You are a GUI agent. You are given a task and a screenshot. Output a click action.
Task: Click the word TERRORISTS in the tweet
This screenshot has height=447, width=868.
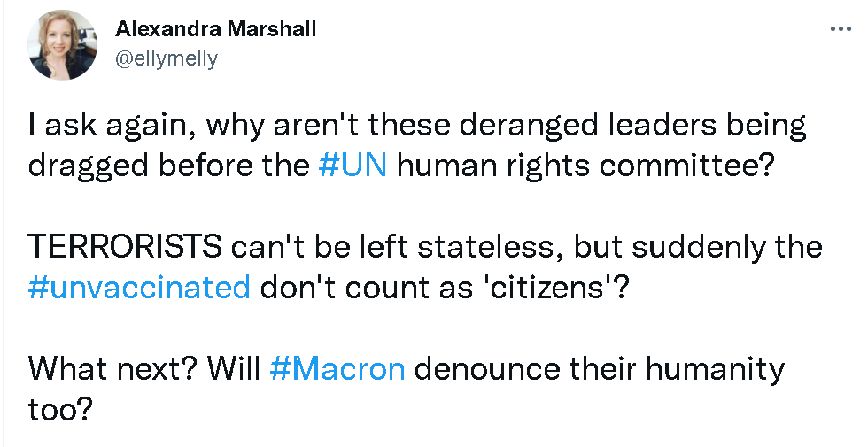pyautogui.click(x=125, y=247)
